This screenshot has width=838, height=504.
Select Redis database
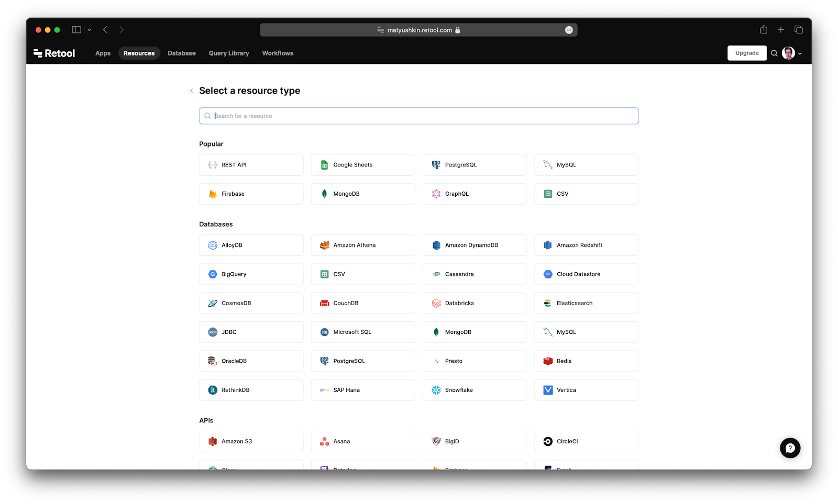click(x=587, y=361)
